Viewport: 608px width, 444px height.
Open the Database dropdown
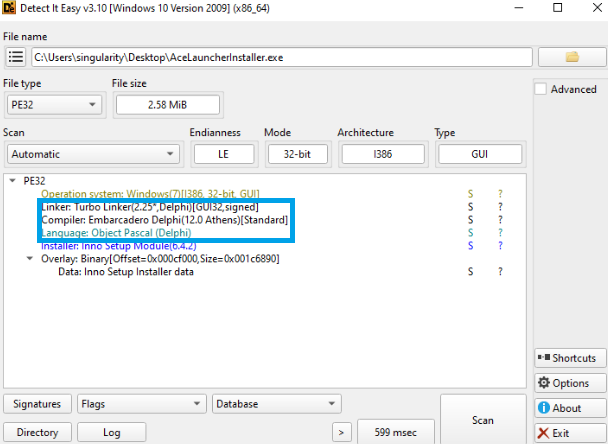274,404
